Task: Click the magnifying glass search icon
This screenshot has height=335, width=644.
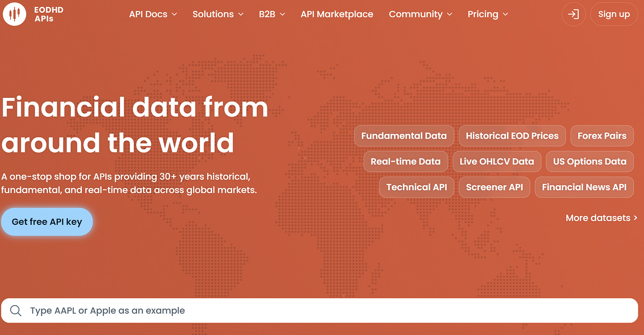Action: tap(16, 311)
